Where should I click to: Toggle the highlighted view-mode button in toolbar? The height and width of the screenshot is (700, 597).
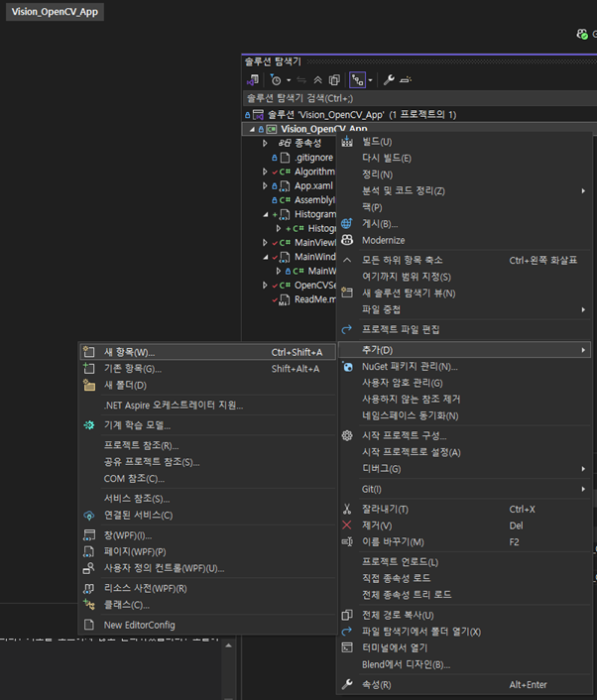click(357, 79)
